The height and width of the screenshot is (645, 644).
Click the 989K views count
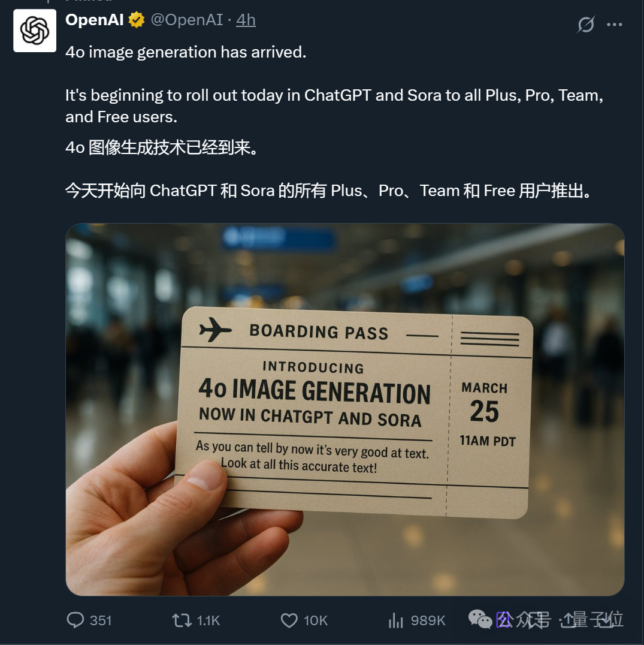pyautogui.click(x=428, y=620)
